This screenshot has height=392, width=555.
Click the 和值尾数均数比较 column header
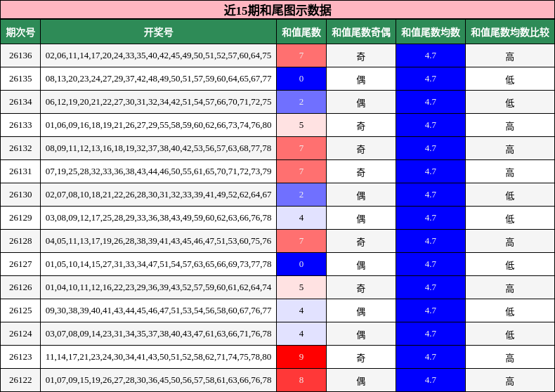(510, 32)
